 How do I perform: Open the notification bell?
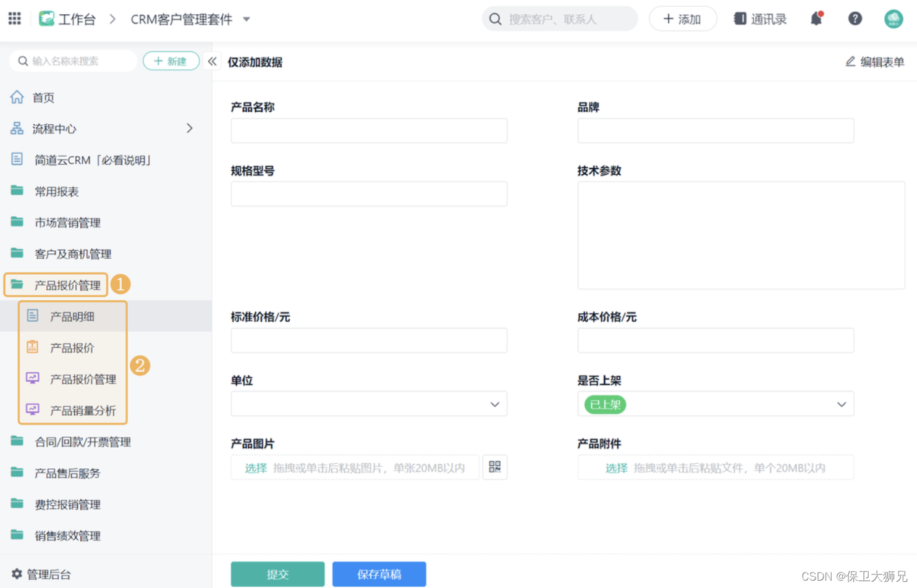tap(816, 19)
